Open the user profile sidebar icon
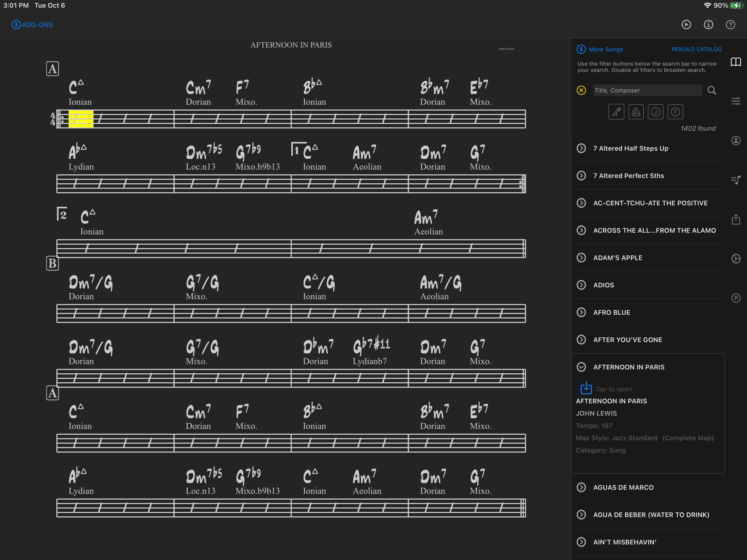The width and height of the screenshot is (747, 560). pos(736,141)
